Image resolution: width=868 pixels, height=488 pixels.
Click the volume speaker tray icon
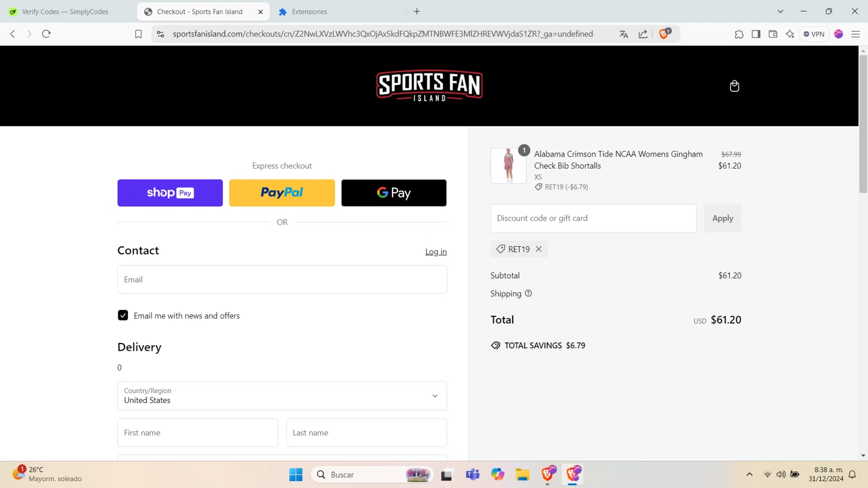pos(781,475)
